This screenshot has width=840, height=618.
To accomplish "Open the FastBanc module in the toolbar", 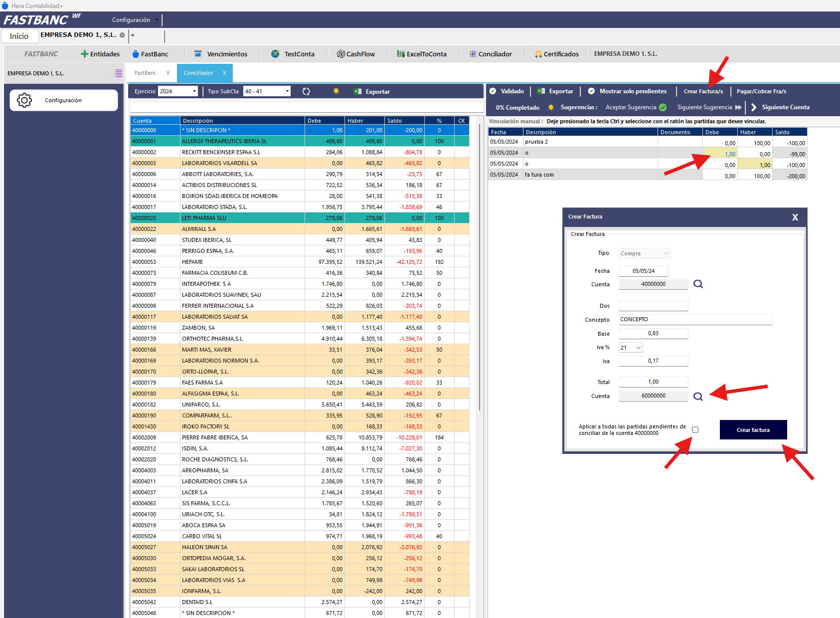I will [150, 54].
